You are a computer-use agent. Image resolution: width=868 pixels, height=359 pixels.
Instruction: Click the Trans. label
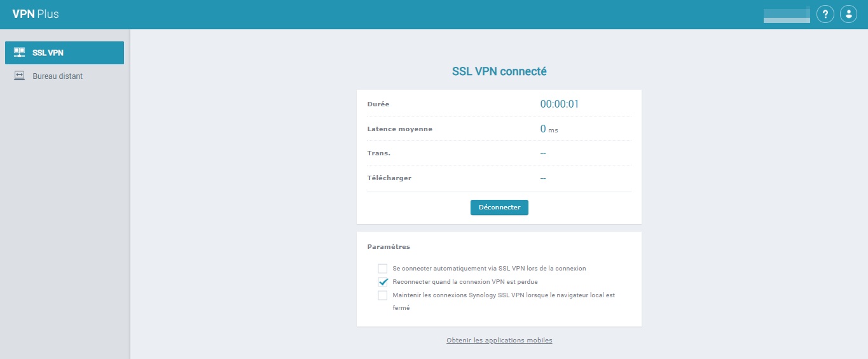pos(379,153)
